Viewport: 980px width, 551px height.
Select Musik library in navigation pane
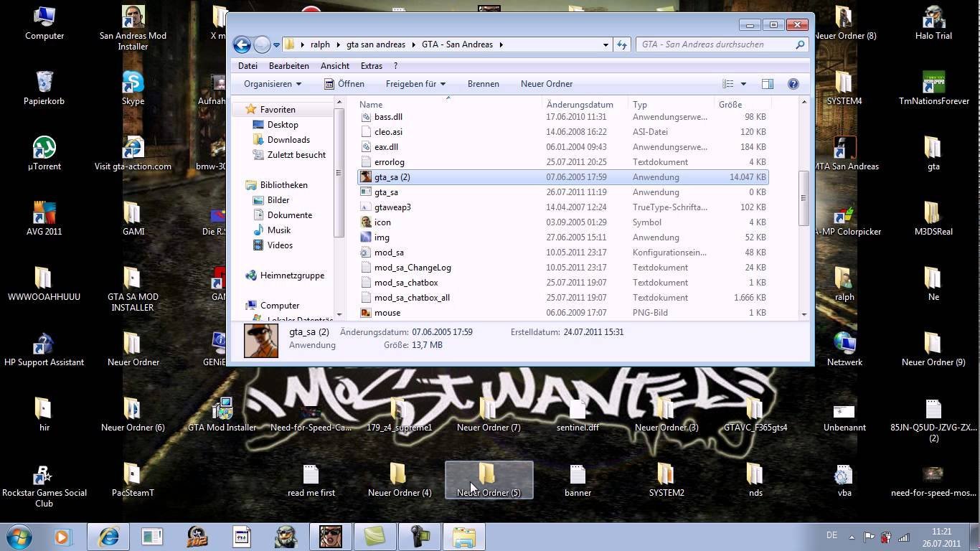click(278, 230)
